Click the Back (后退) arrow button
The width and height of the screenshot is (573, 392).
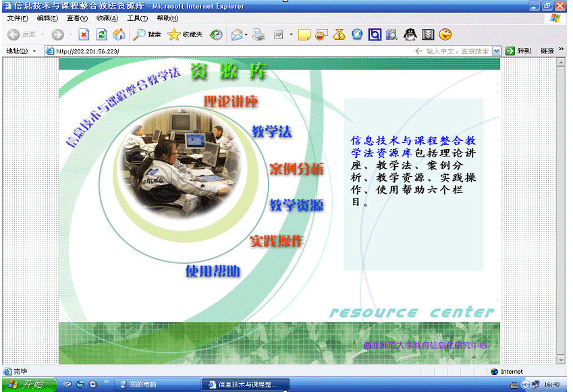coord(13,34)
